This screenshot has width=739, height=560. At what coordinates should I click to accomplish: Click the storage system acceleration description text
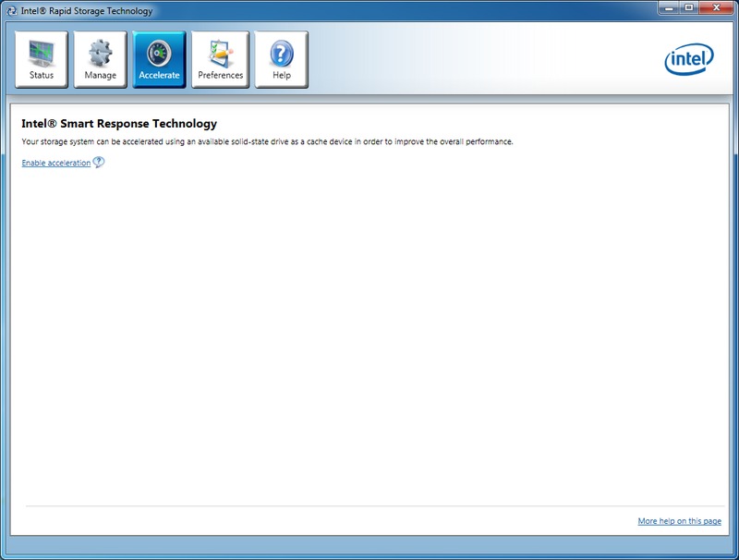(267, 141)
